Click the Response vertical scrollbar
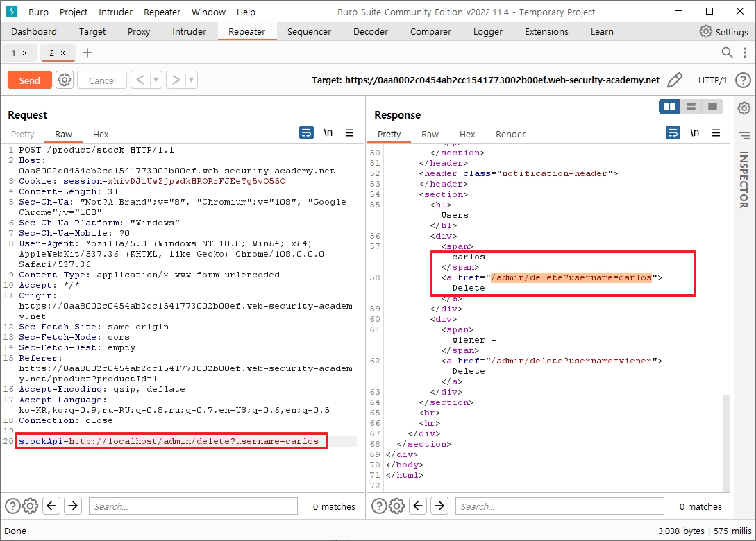This screenshot has height=541, width=756. [727, 443]
